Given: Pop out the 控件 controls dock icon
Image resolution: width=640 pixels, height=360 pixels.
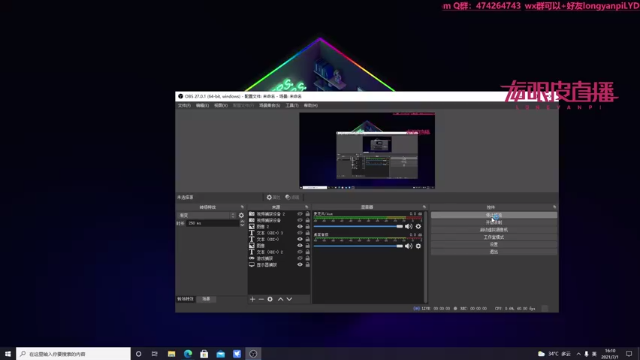Looking at the screenshot, I should (x=554, y=207).
